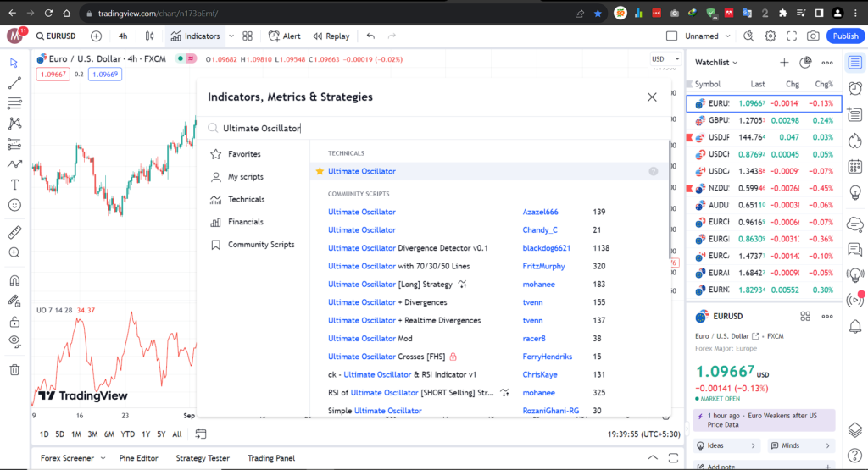Open the Unnamed layout dropdown

point(707,36)
